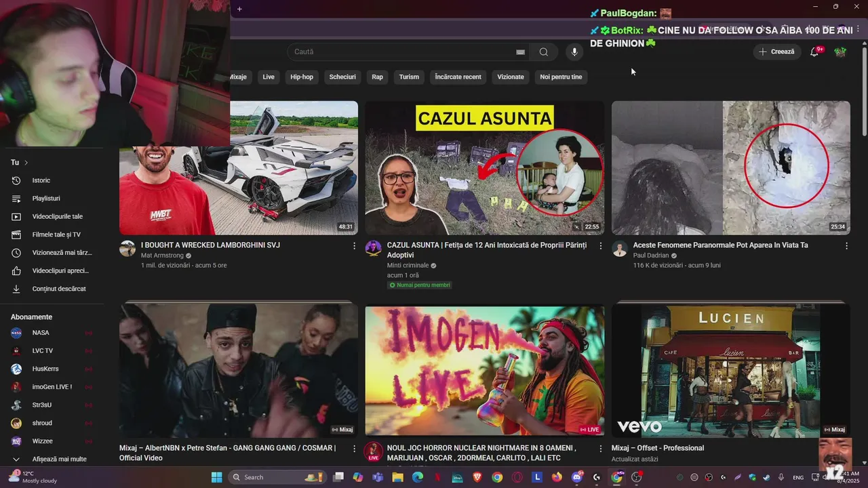Open the Lucien vevo mix thumbnail
Image resolution: width=868 pixels, height=488 pixels.
click(x=731, y=370)
